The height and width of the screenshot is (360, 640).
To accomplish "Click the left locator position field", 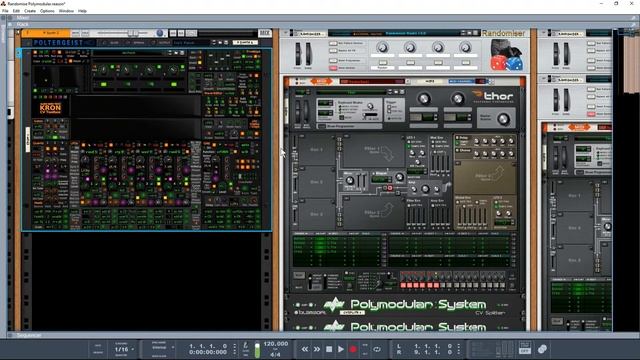I will click(433, 346).
